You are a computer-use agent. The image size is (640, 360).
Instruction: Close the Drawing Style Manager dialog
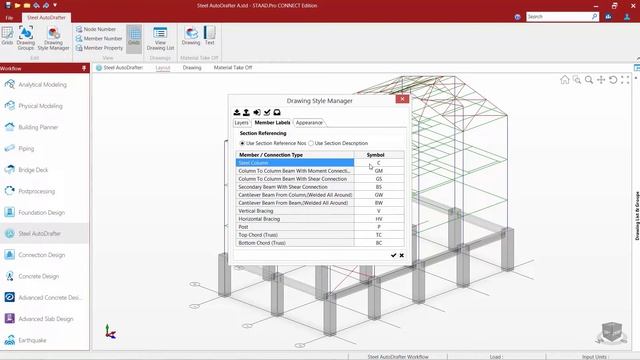click(x=402, y=99)
